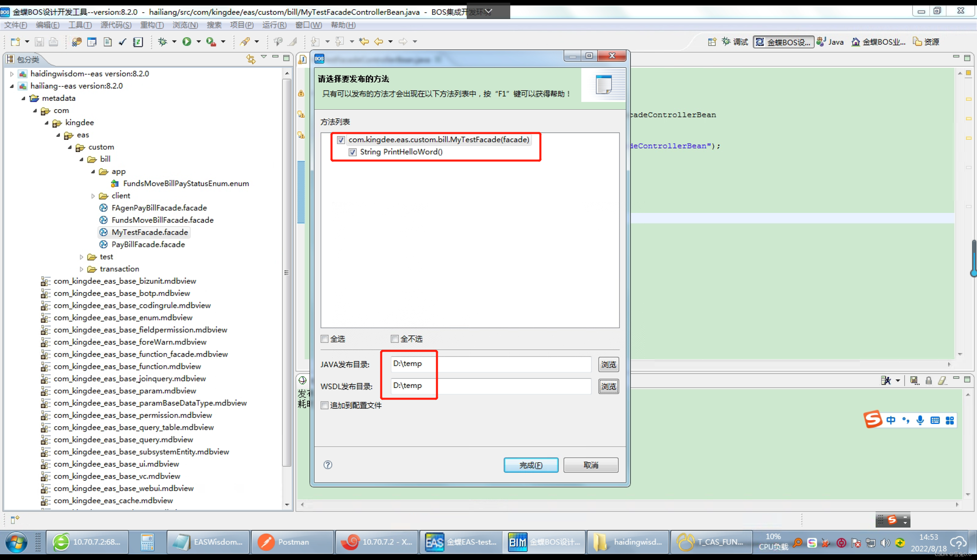Image resolution: width=977 pixels, height=560 pixels.
Task: Uncheck the String PrintHelloWord() method
Action: point(353,152)
